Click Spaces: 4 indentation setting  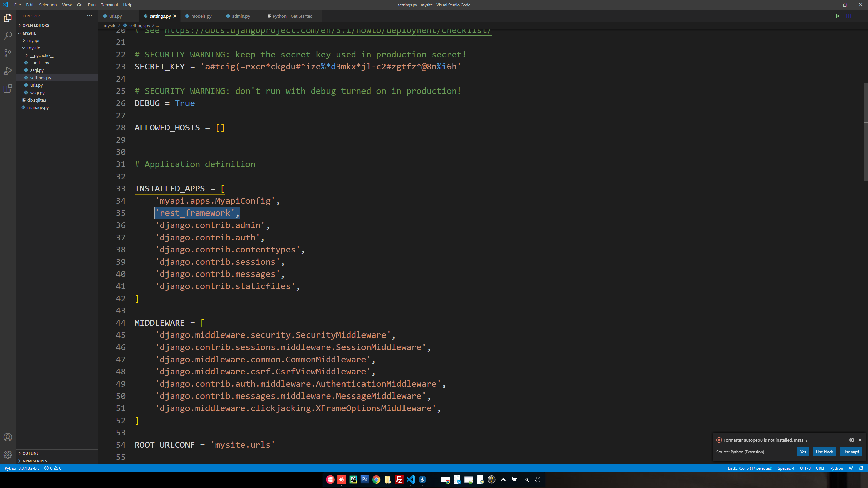786,468
